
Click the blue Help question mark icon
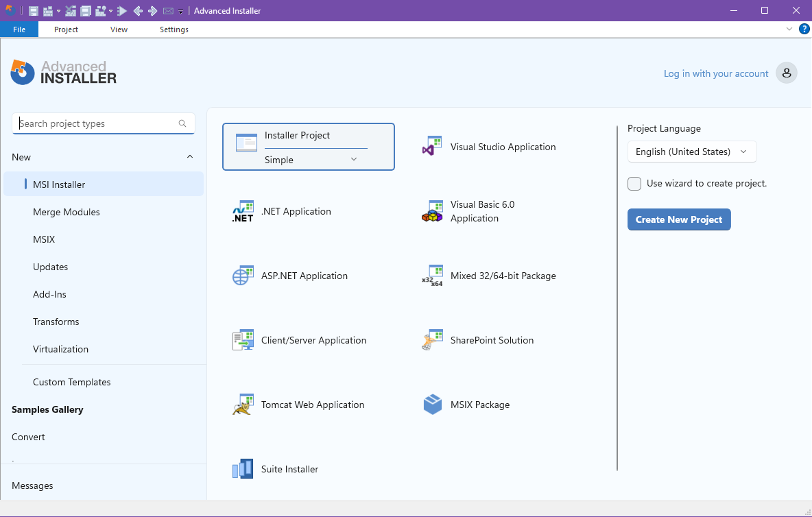pyautogui.click(x=804, y=29)
